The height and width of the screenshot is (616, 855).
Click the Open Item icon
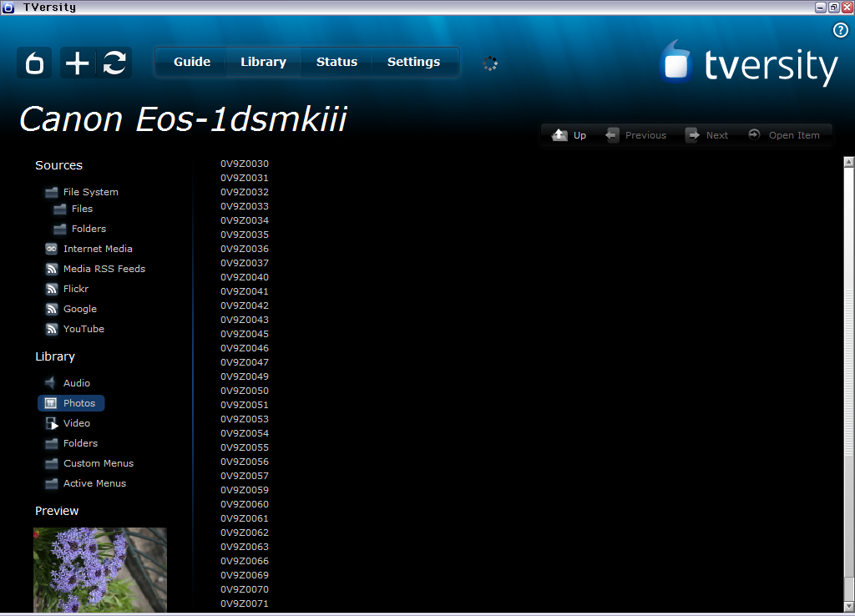(x=754, y=134)
